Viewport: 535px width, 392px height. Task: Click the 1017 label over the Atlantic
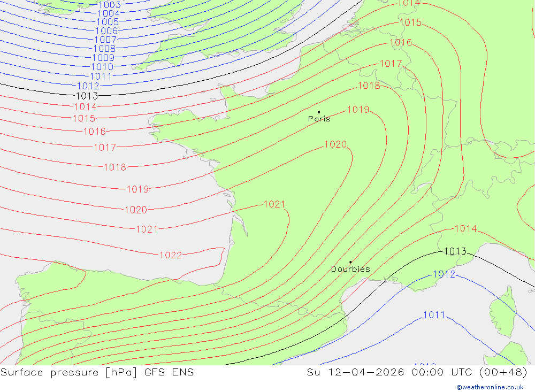[105, 148]
